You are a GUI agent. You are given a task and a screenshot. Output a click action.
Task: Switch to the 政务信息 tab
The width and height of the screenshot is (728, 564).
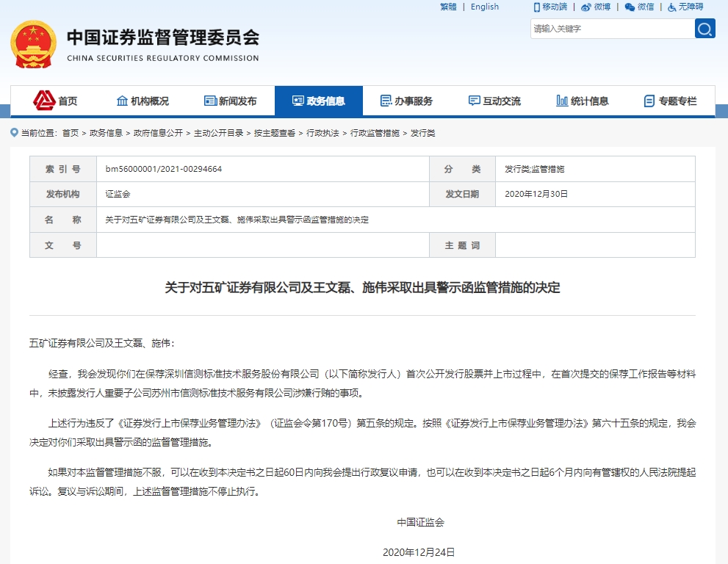pos(319,100)
